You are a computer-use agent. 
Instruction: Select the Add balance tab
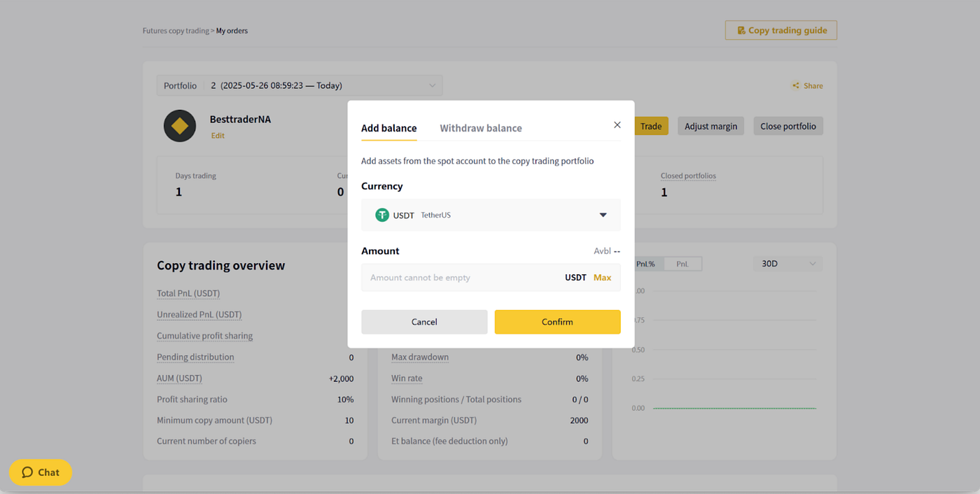point(388,128)
